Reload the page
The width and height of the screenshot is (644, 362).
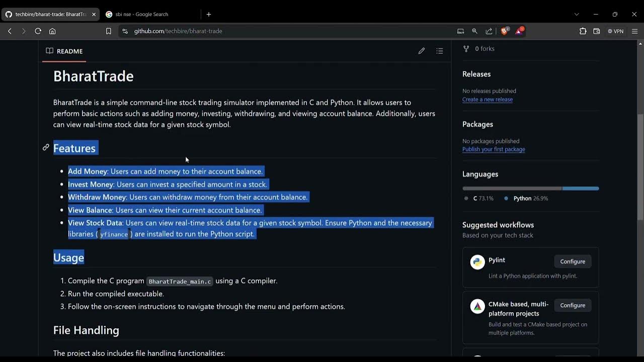[x=38, y=31]
